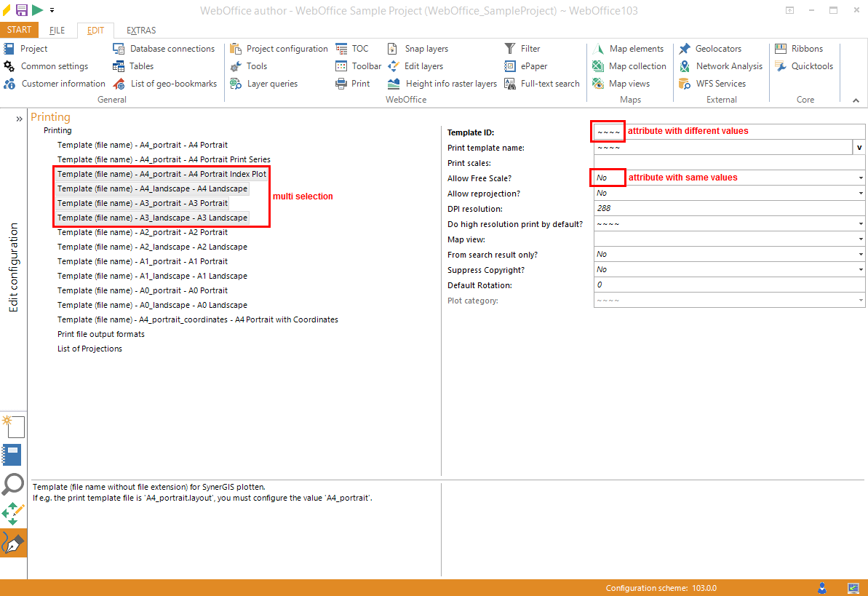Open the Allow Free Scale dropdown
868x596 pixels.
859,178
